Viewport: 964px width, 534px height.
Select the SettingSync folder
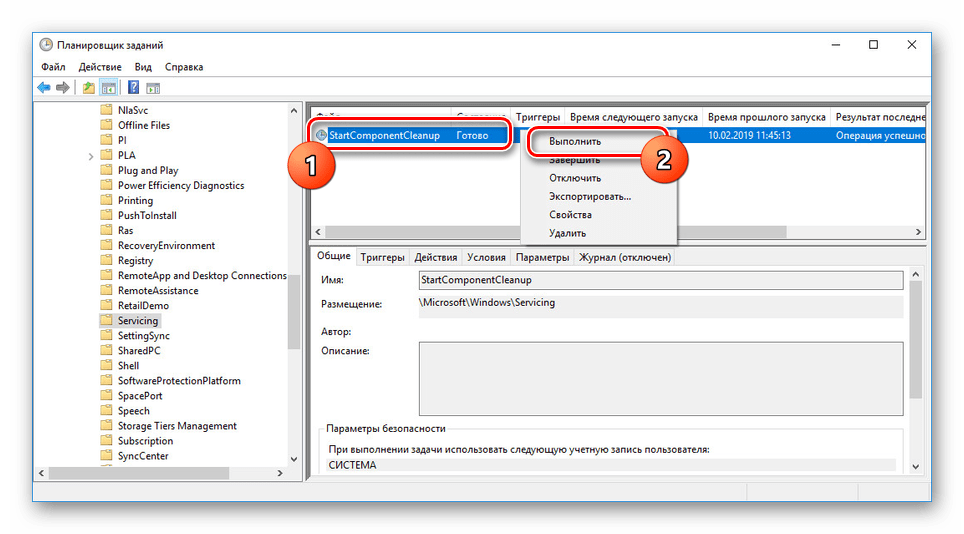pos(144,336)
